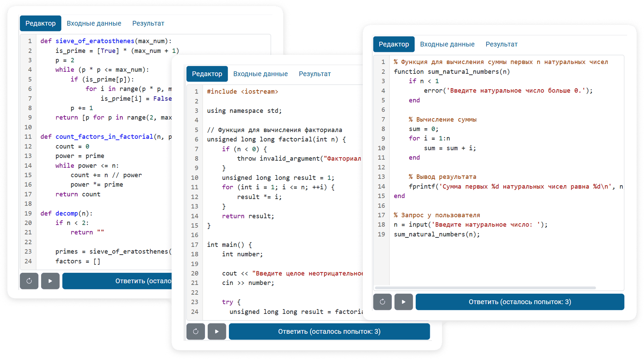Switch to Входные данные in the MATLAB panel

pos(447,44)
